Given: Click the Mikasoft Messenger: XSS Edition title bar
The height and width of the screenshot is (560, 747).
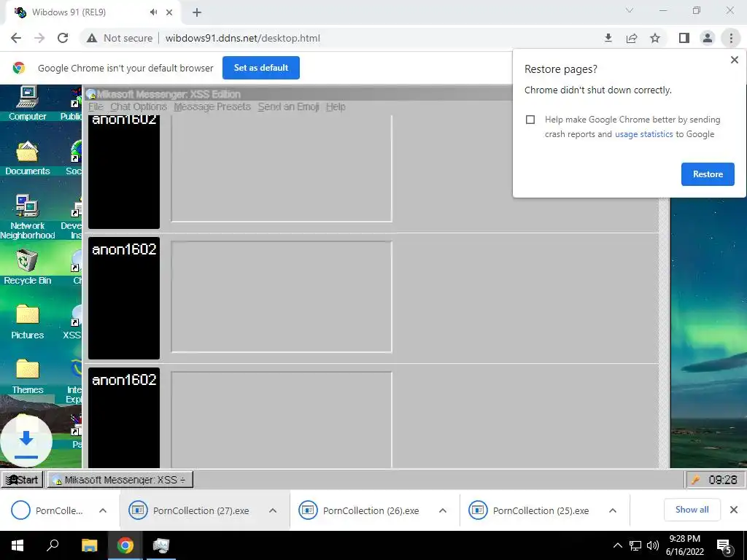Looking at the screenshot, I should [298, 94].
